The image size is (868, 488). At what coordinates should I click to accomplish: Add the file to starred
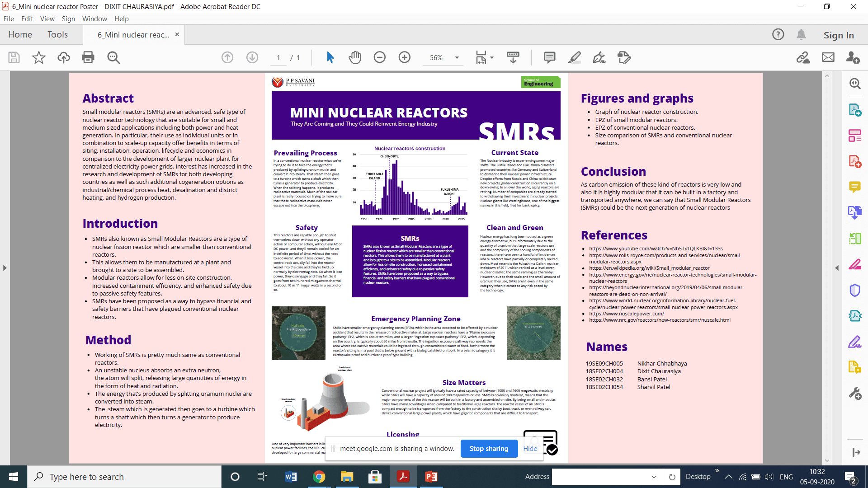[x=39, y=57]
